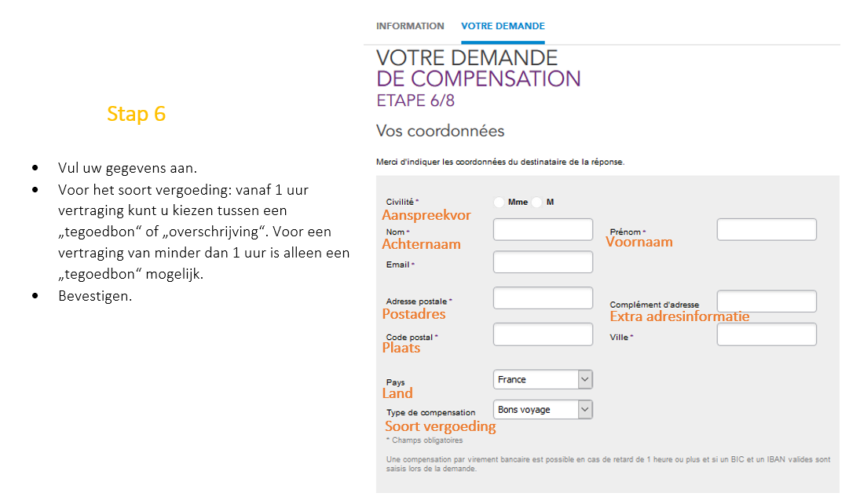The image size is (860, 504).
Task: Click the yellow "Stap 6" heading
Action: coord(136,114)
